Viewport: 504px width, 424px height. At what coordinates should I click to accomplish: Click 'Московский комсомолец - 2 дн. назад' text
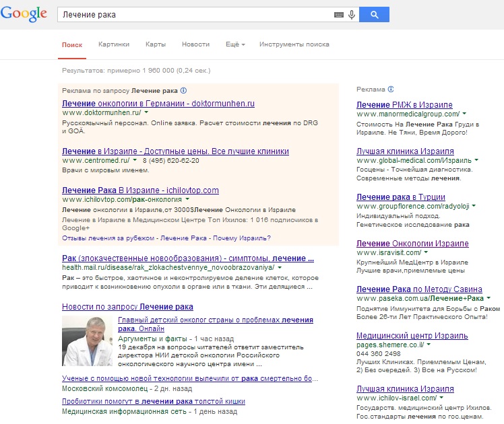pos(127,388)
